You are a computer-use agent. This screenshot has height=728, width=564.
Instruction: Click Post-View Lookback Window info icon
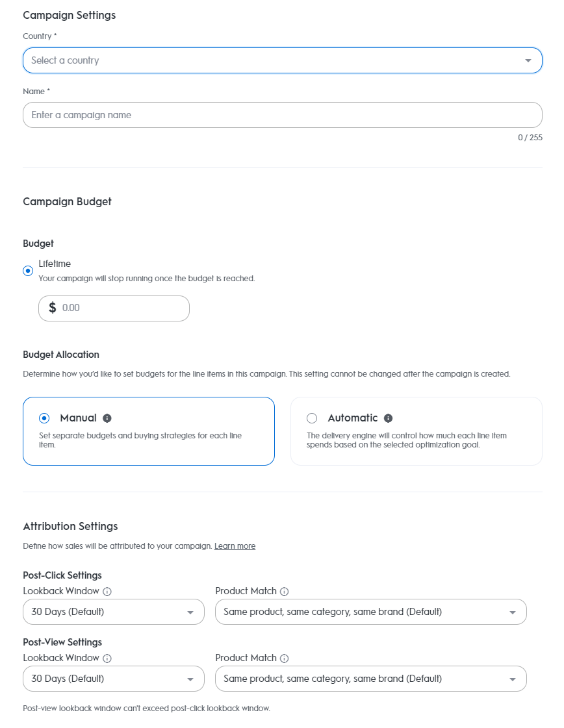(107, 659)
